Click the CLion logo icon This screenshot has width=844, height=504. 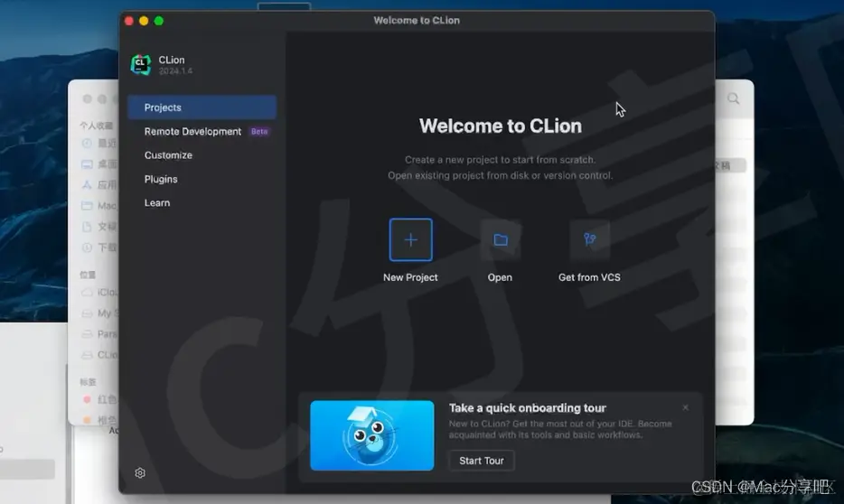141,64
